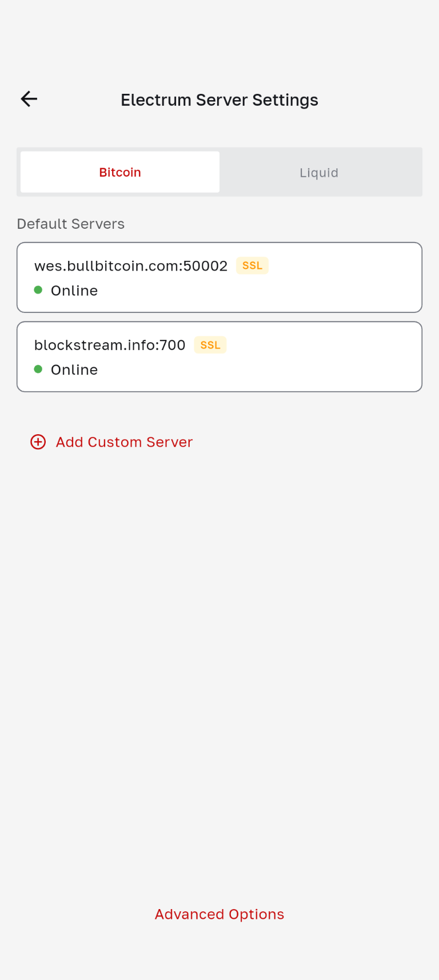Click green status dot for wes.bullbitcoin.com
Viewport: 439px width, 980px height.
[x=38, y=290]
